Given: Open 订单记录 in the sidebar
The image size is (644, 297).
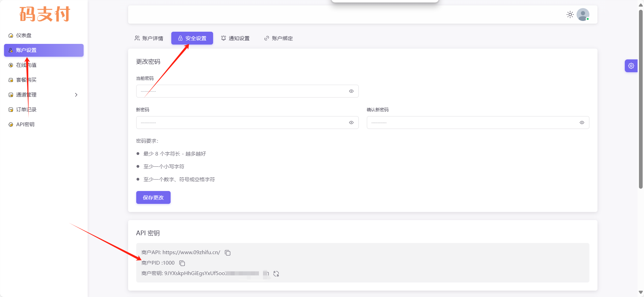Looking at the screenshot, I should pos(26,110).
